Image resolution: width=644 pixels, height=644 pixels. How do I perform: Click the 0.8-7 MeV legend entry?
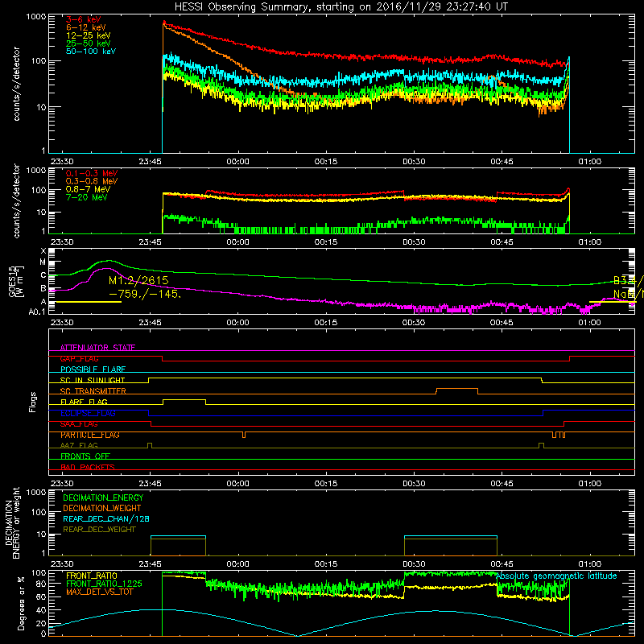pos(88,189)
